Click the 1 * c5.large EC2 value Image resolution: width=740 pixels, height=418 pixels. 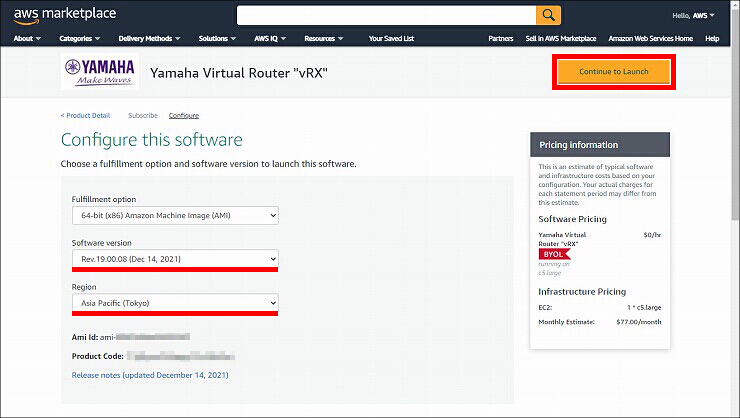pyautogui.click(x=644, y=307)
